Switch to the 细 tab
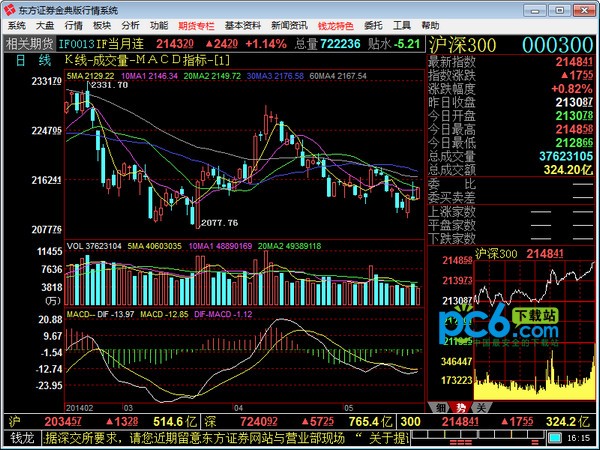This screenshot has height=450, width=600. tap(440, 408)
